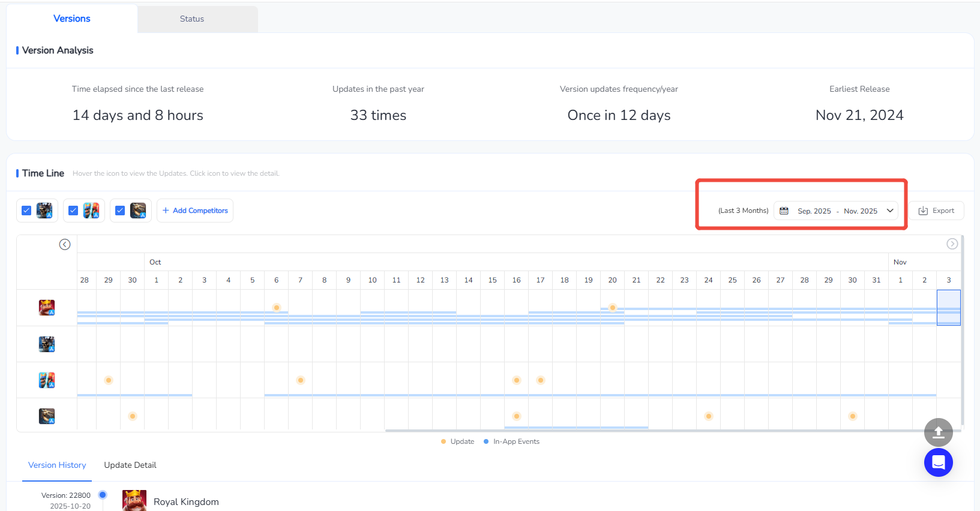Click Royal Kingdom update marker on Oct 6
Screen dimensions: 980x511
[277, 308]
